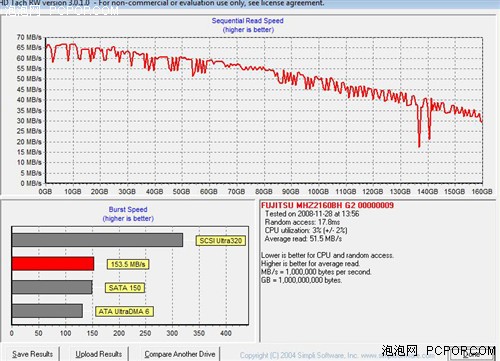Click 'MB/s = 1,000,000 bytes per second' line
500x361 pixels.
316,272
